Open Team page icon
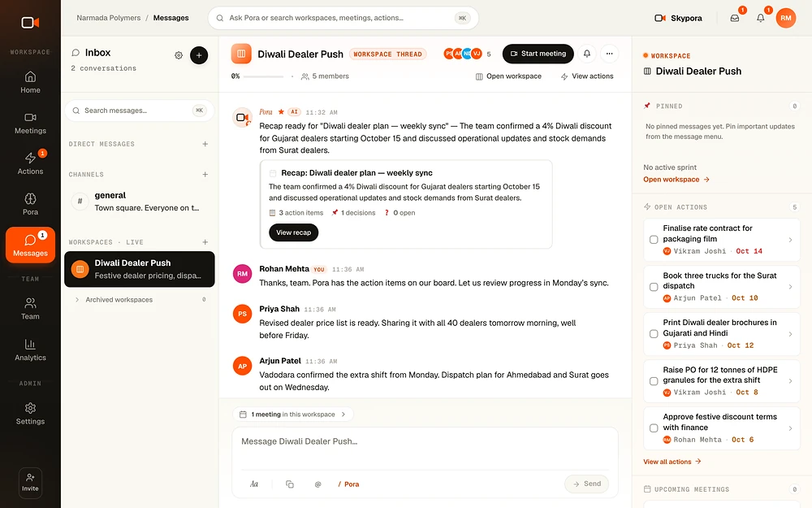Image resolution: width=812 pixels, height=508 pixels. coord(30,302)
